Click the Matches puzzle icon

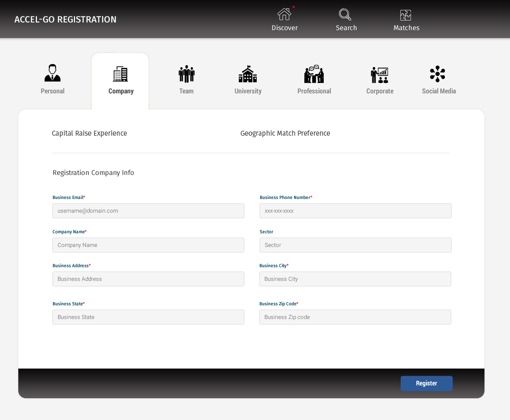(x=406, y=15)
